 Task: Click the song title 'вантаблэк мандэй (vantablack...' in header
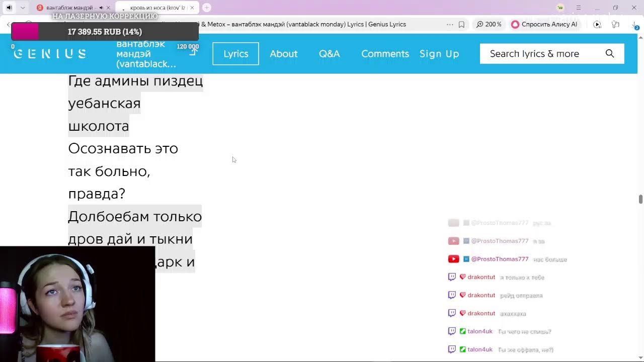point(146,54)
